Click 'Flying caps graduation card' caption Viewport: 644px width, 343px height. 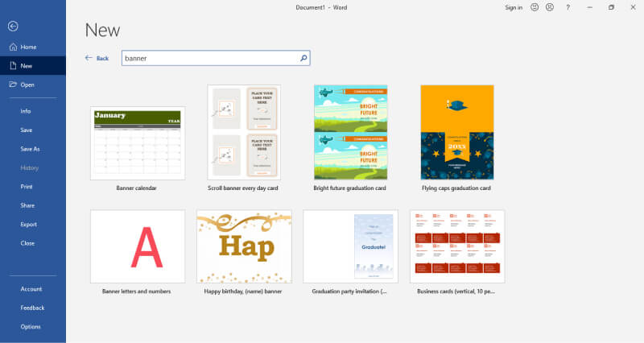[x=456, y=188]
